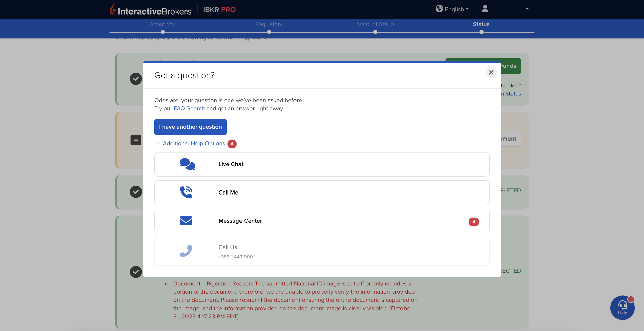Go to the Regulatory step

pyautogui.click(x=269, y=24)
